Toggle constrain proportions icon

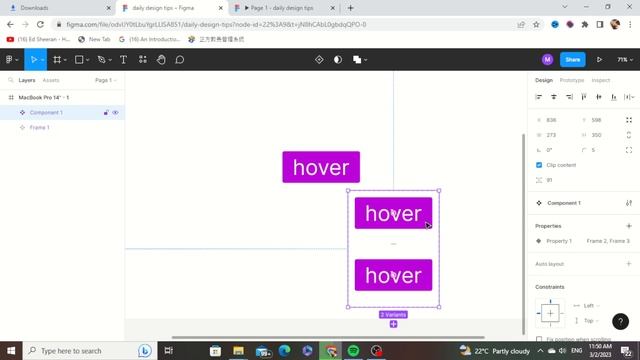click(x=629, y=135)
